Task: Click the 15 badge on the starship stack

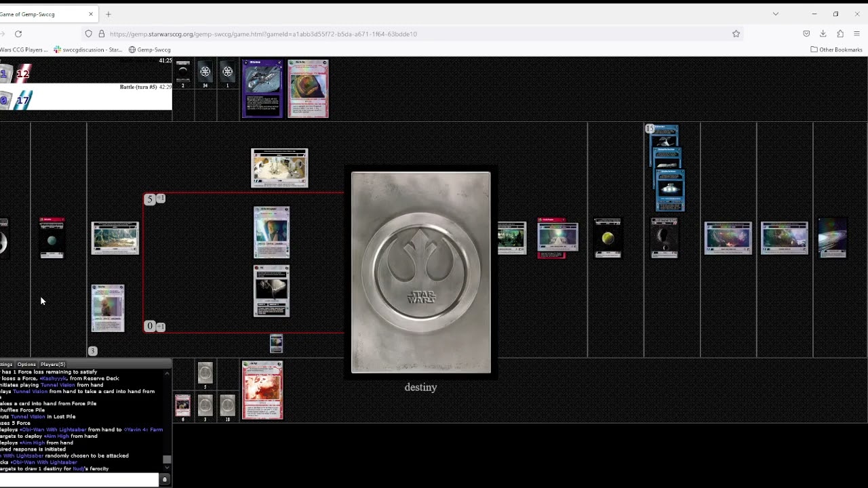Action: point(650,129)
